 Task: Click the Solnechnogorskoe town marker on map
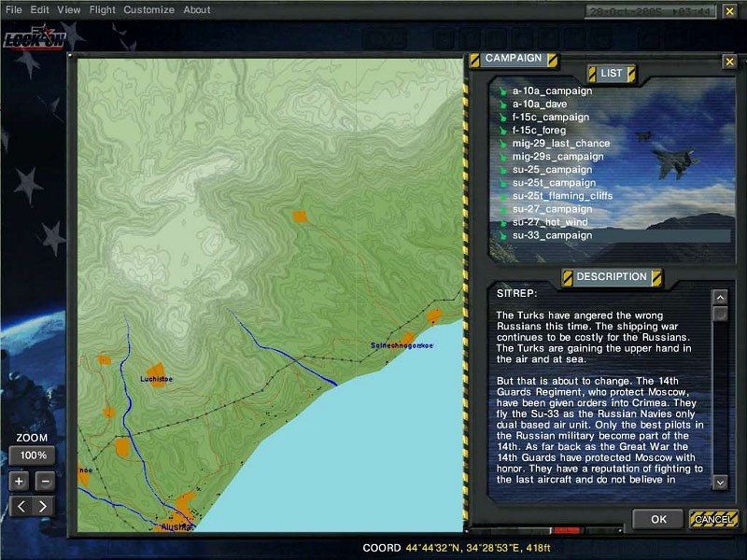(407, 338)
